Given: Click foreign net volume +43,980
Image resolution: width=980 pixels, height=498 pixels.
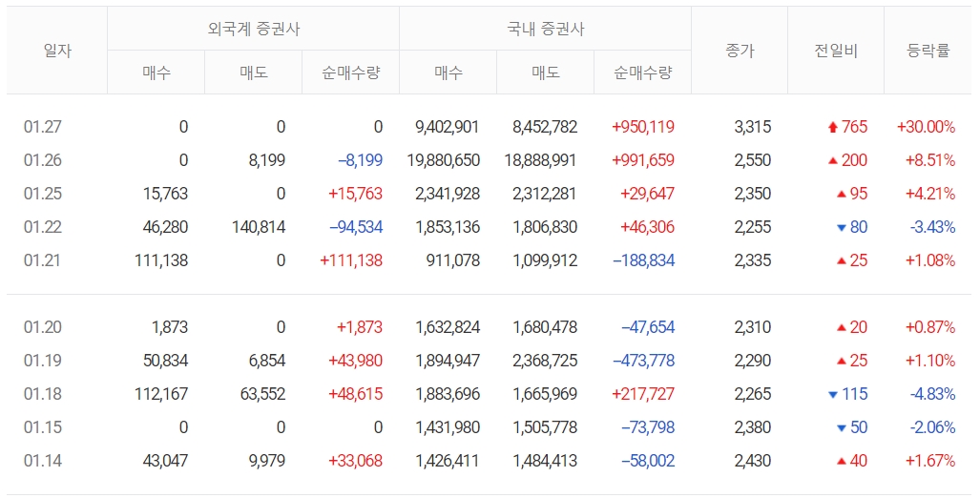Looking at the screenshot, I should tap(356, 361).
